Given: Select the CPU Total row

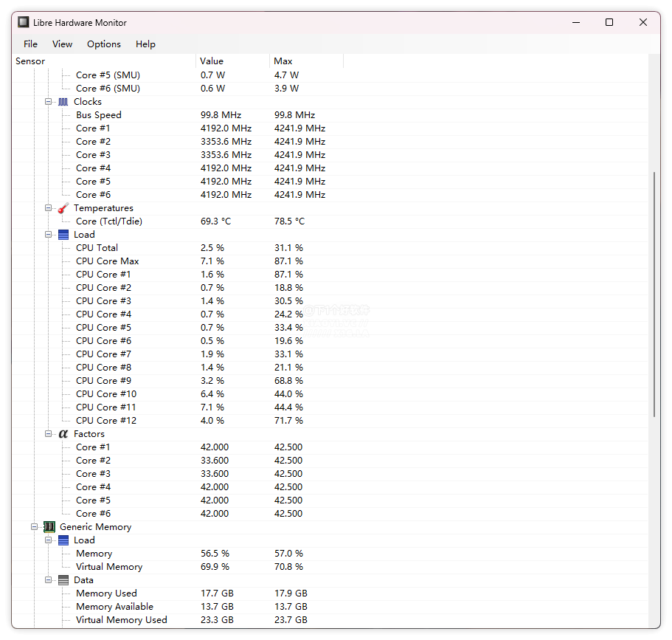Looking at the screenshot, I should (330, 248).
